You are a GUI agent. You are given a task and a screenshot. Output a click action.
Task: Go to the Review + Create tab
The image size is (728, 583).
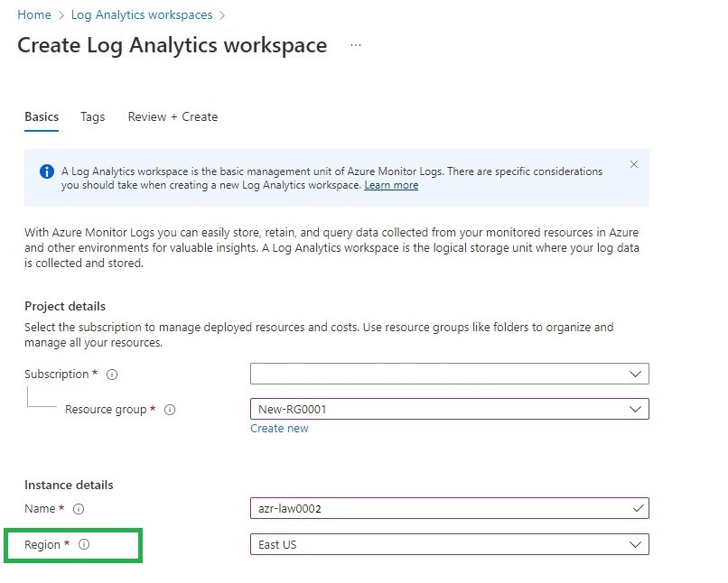[173, 116]
